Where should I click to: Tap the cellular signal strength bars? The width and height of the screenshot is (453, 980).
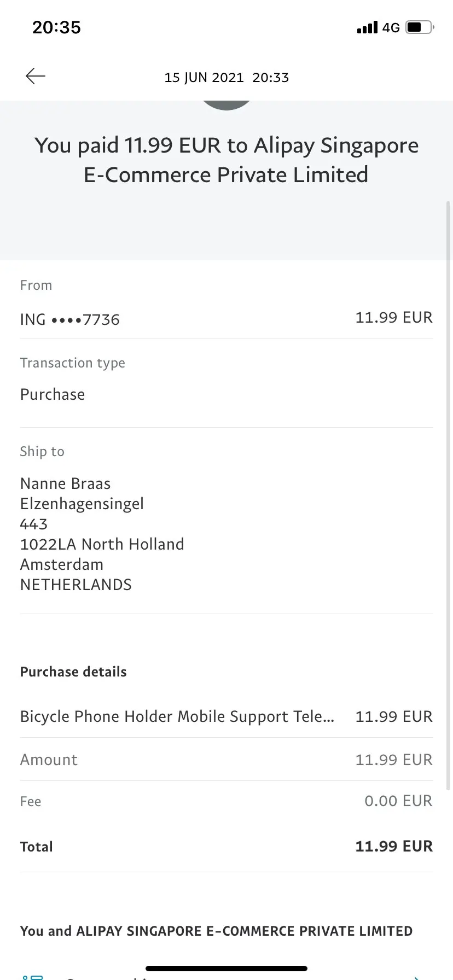367,27
